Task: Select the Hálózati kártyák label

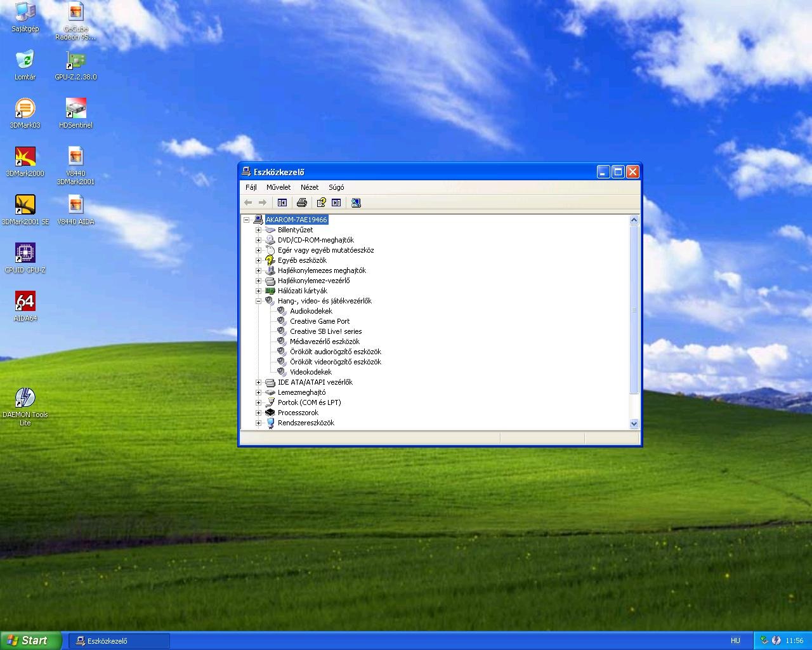Action: tap(303, 291)
